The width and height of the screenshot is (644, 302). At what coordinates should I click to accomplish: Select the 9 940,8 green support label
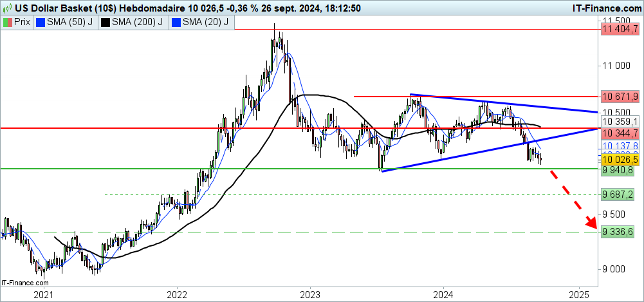point(620,171)
